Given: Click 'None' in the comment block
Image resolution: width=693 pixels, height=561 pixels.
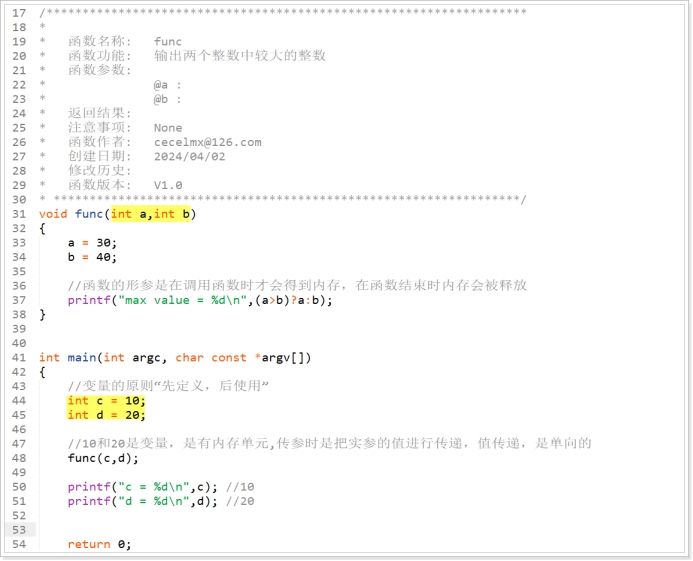Looking at the screenshot, I should point(168,128).
